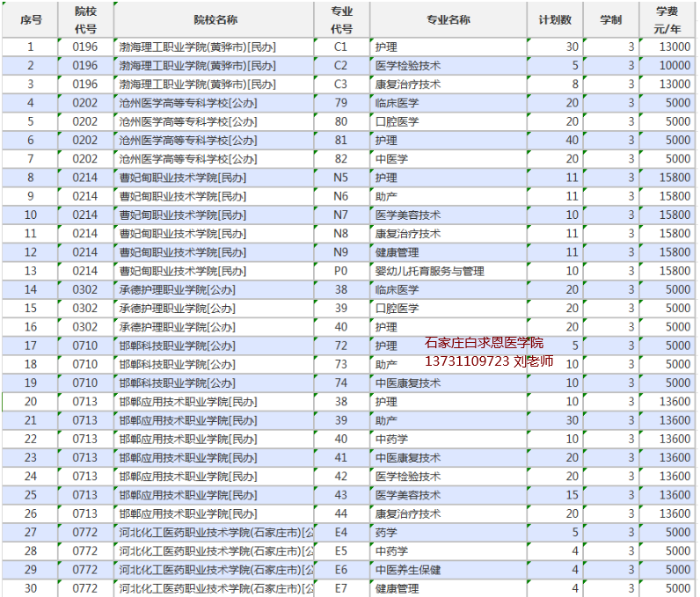
Task: Select major code E5
Action: [x=342, y=551]
